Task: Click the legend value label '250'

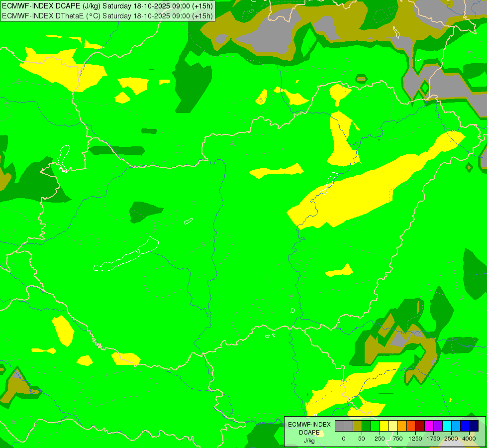Action: pyautogui.click(x=380, y=439)
